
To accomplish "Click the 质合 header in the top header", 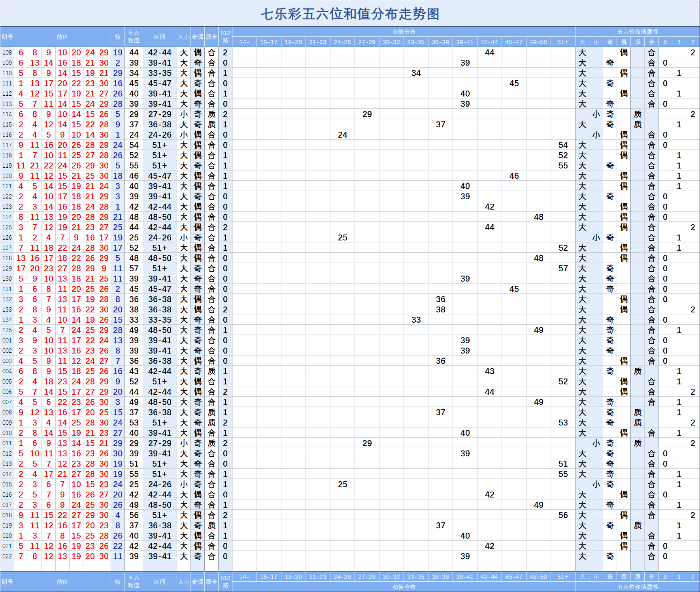I will [211, 37].
